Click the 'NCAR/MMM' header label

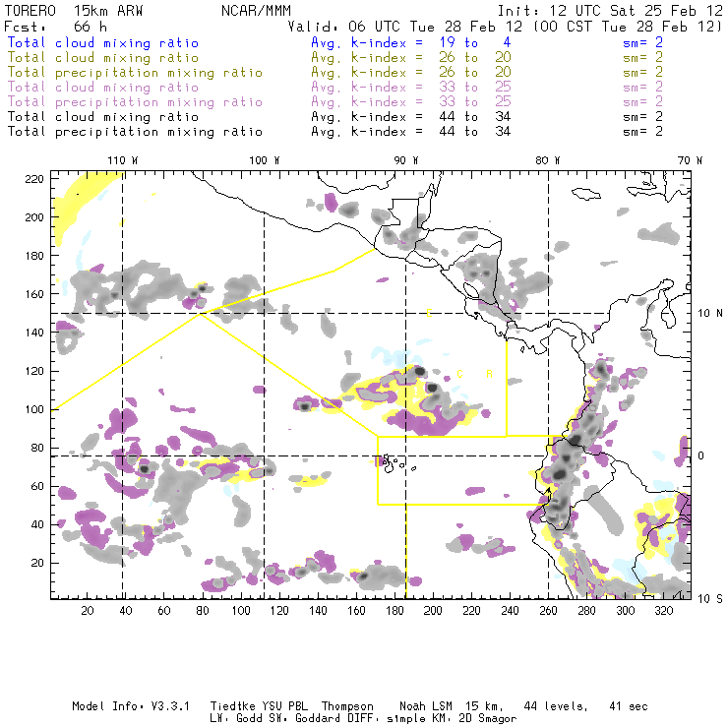(x=256, y=11)
